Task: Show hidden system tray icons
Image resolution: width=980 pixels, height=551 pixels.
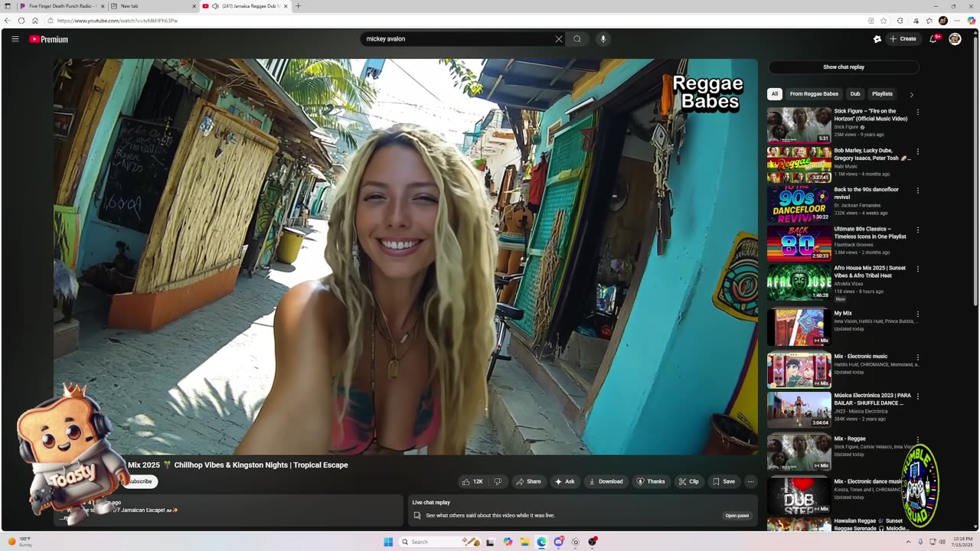Action: point(908,542)
